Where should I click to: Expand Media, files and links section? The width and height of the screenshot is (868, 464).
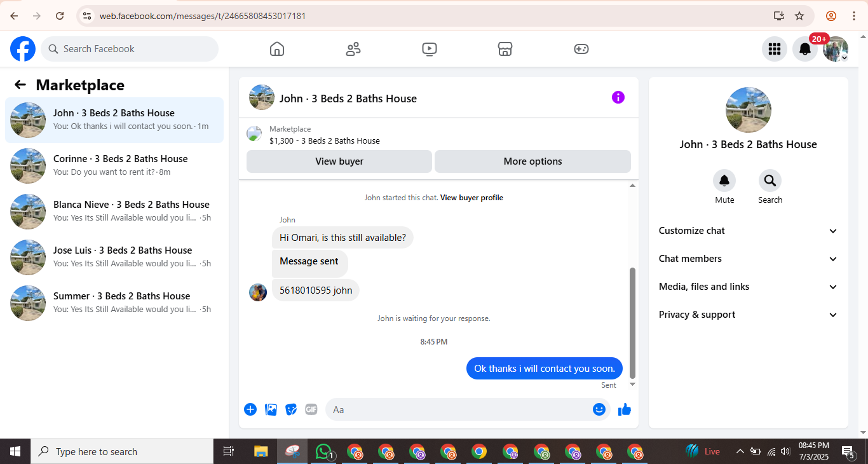[749, 287]
